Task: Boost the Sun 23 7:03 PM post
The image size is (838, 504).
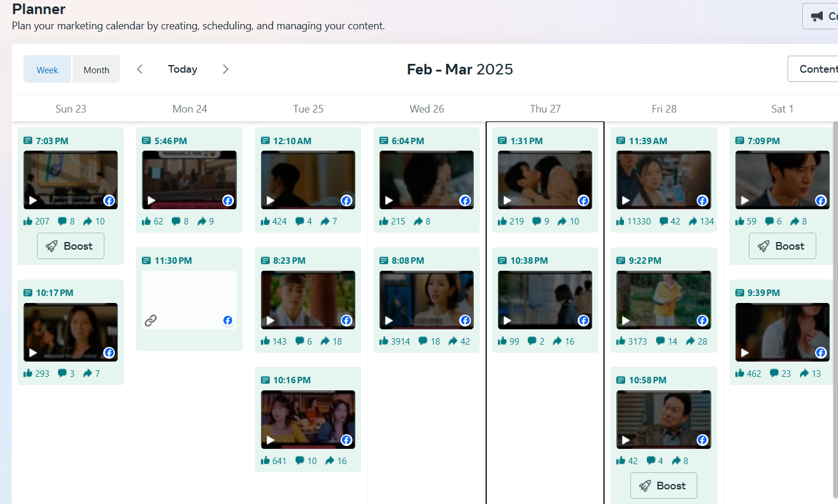Action: (x=70, y=246)
